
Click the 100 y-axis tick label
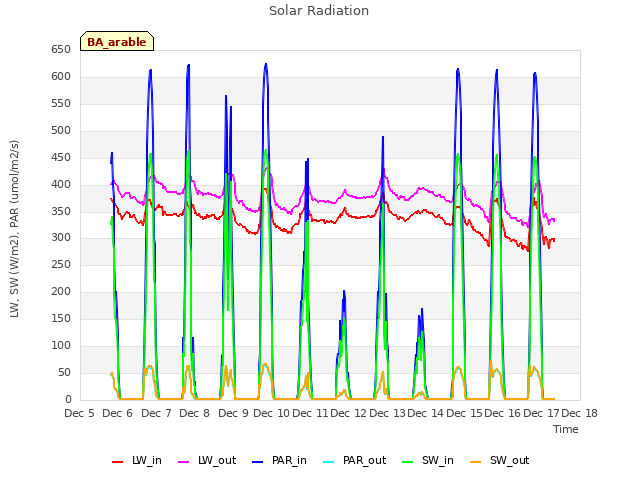tap(61, 345)
